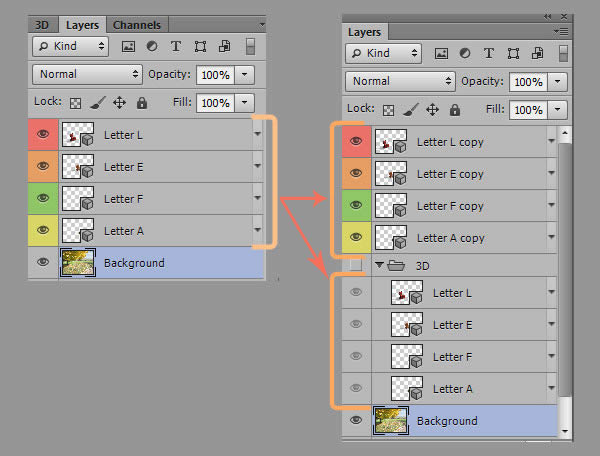Click the lock image pixels brush in the right panel
This screenshot has height=456, width=600.
[x=410, y=109]
